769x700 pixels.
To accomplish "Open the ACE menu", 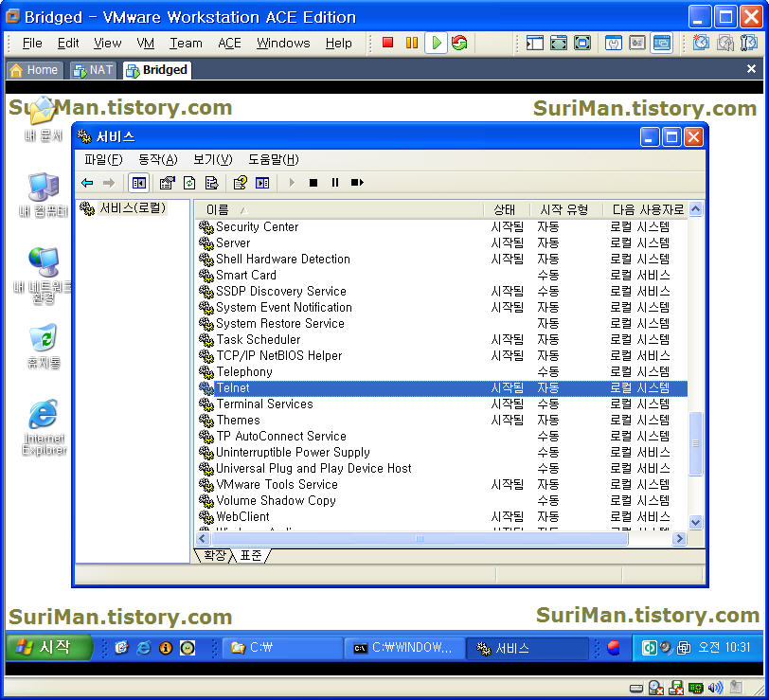I will click(x=229, y=44).
